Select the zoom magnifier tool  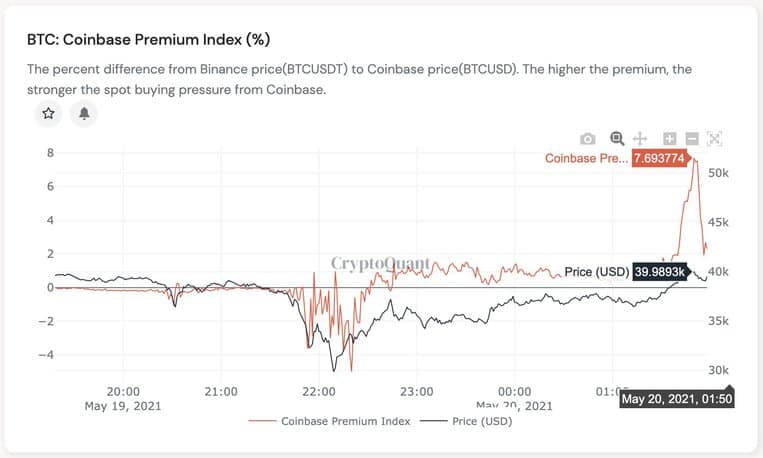[x=617, y=139]
